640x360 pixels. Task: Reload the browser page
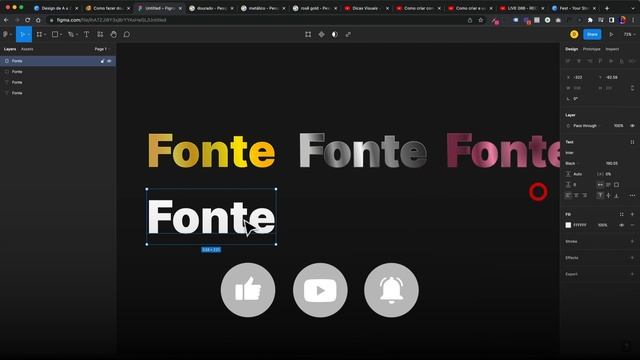point(27,20)
